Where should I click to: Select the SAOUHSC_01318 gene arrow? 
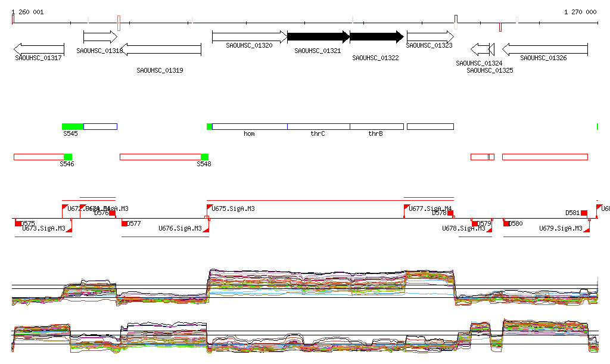(x=100, y=37)
